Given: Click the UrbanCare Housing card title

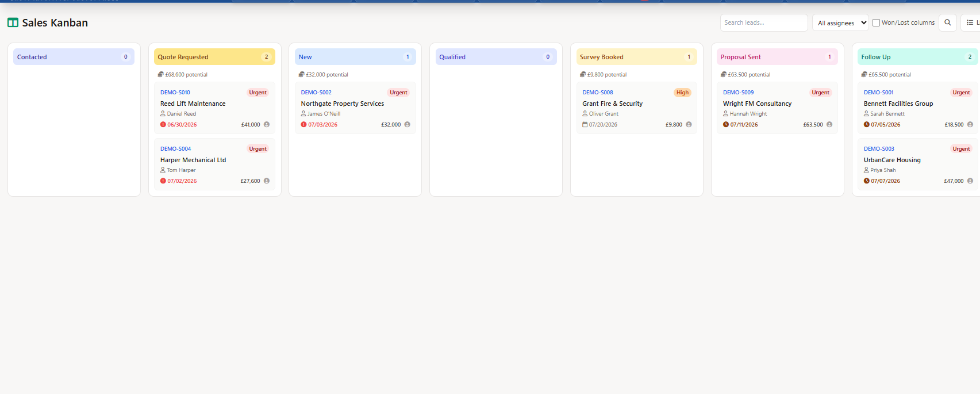Looking at the screenshot, I should [x=892, y=160].
